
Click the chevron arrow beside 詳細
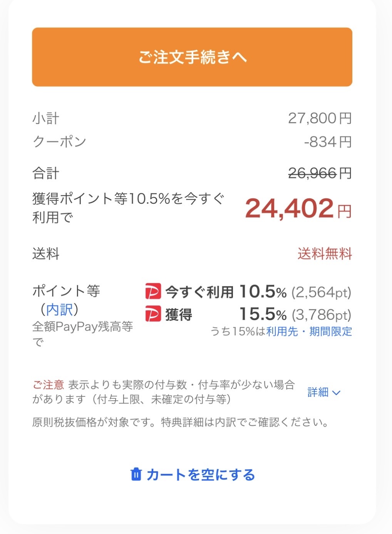click(x=336, y=393)
